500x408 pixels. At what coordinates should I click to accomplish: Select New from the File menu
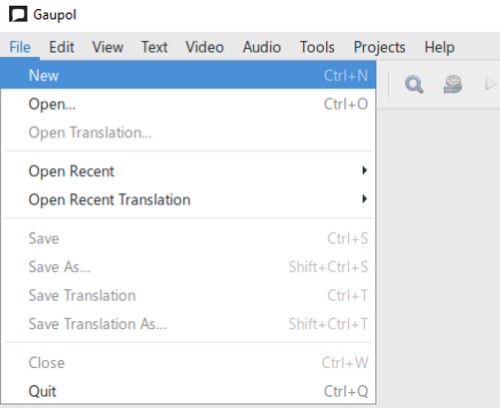[x=188, y=75]
